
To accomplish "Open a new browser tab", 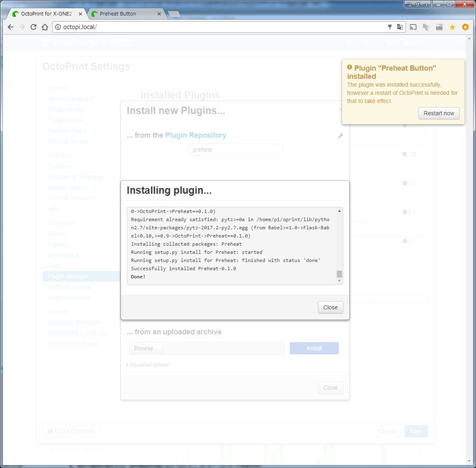I will tap(174, 14).
